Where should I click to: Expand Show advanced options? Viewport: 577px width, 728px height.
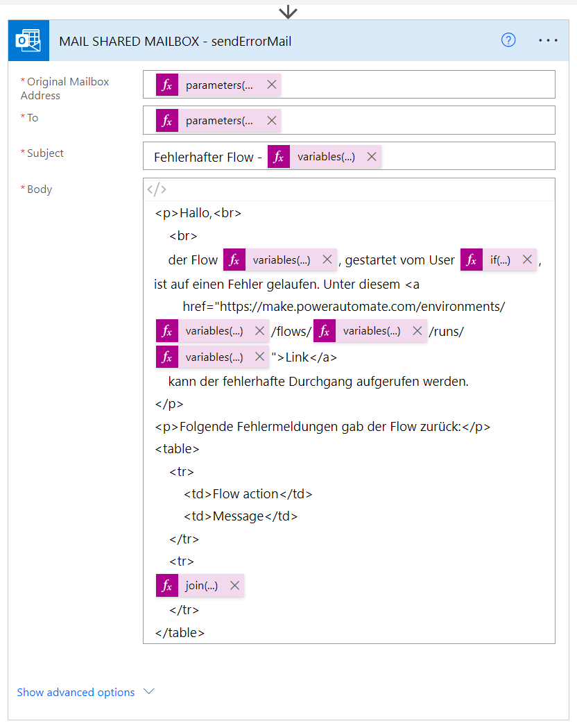click(76, 692)
